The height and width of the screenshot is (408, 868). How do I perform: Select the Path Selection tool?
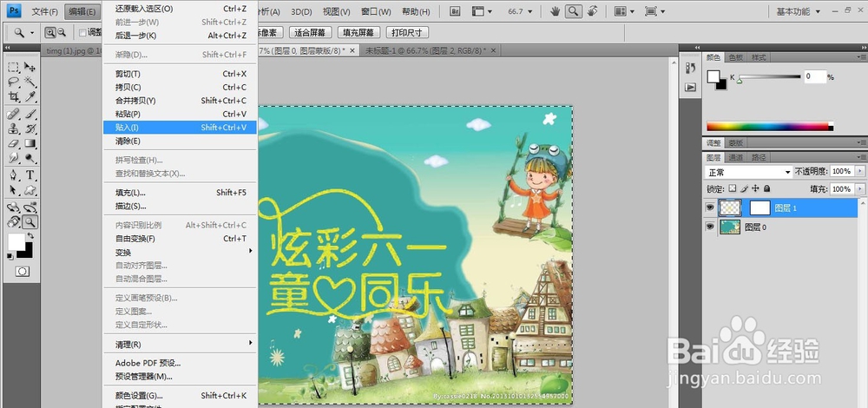pyautogui.click(x=14, y=190)
